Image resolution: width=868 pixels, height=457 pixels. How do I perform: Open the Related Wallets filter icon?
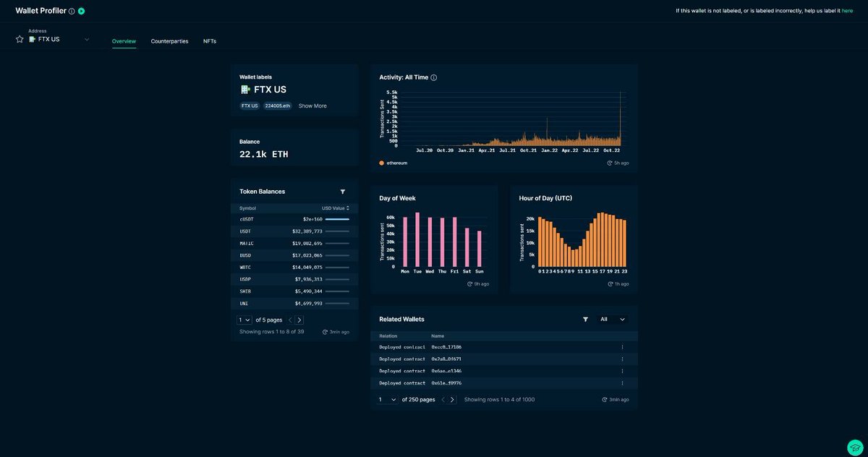click(x=585, y=319)
